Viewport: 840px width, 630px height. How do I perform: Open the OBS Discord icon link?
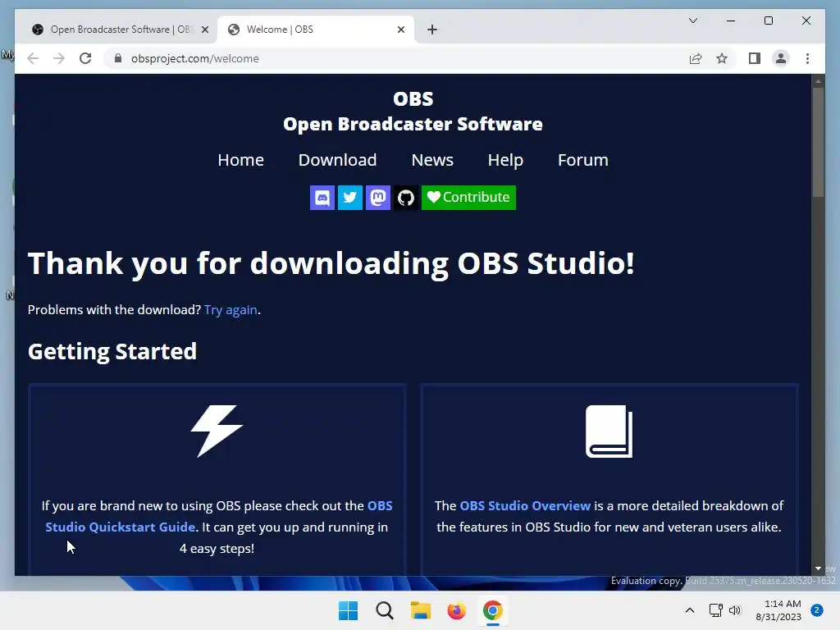tap(322, 198)
